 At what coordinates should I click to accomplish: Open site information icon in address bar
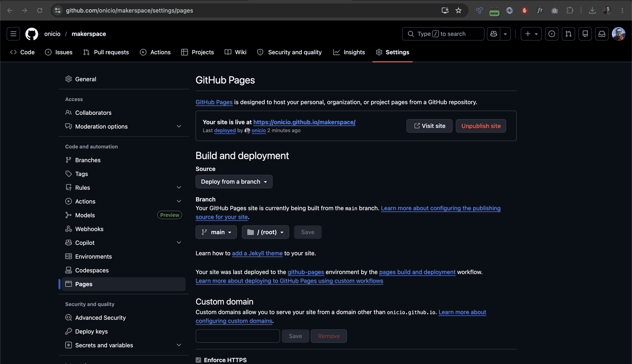tap(58, 10)
